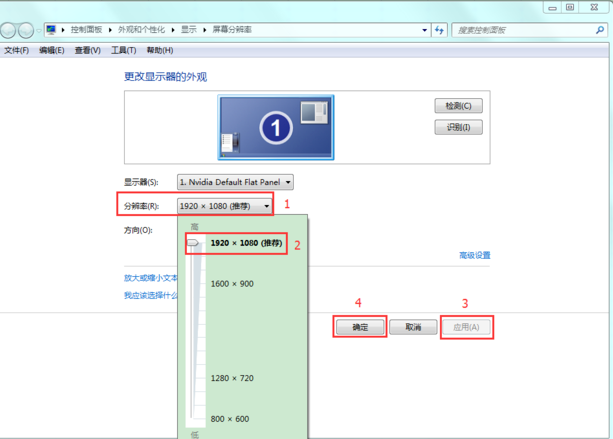613x439 pixels.
Task: Click the 应用(A) button
Action: tap(466, 327)
